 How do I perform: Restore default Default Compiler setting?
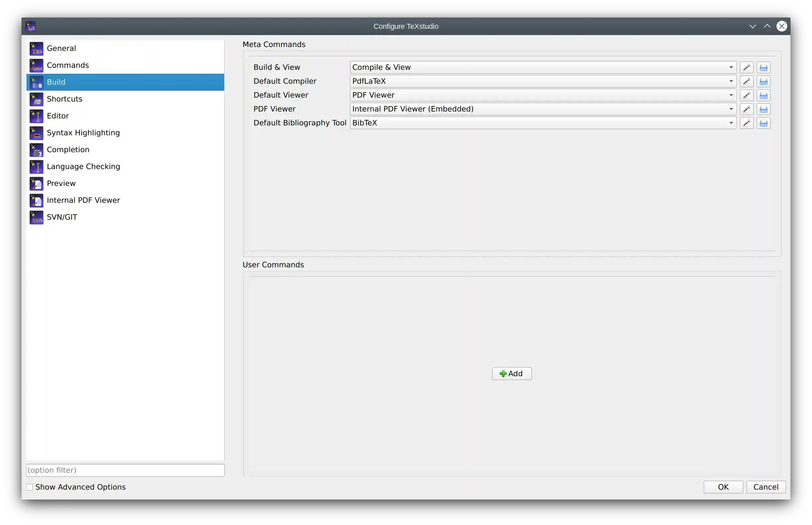point(764,81)
